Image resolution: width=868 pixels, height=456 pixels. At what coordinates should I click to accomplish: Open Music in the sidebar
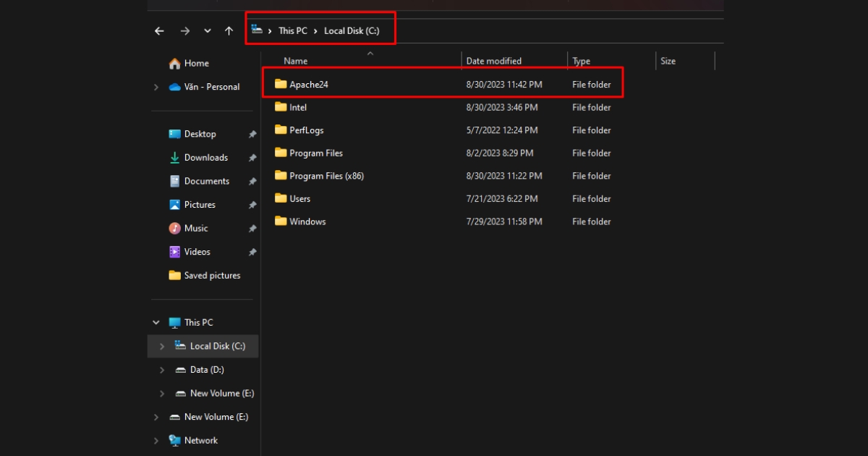click(195, 228)
